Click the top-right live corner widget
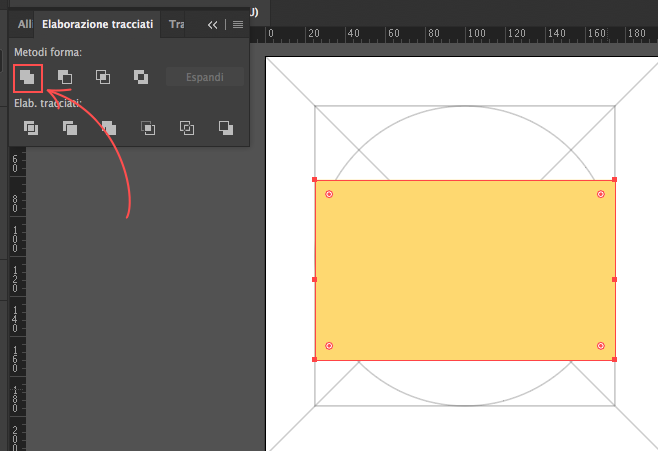The height and width of the screenshot is (451, 658). pos(601,194)
